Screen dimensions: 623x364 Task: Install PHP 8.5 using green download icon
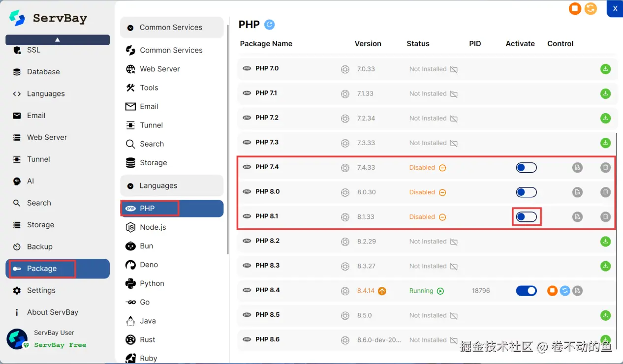click(605, 315)
